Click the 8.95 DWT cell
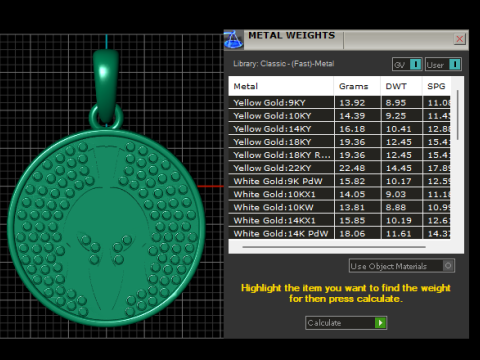 (x=401, y=103)
